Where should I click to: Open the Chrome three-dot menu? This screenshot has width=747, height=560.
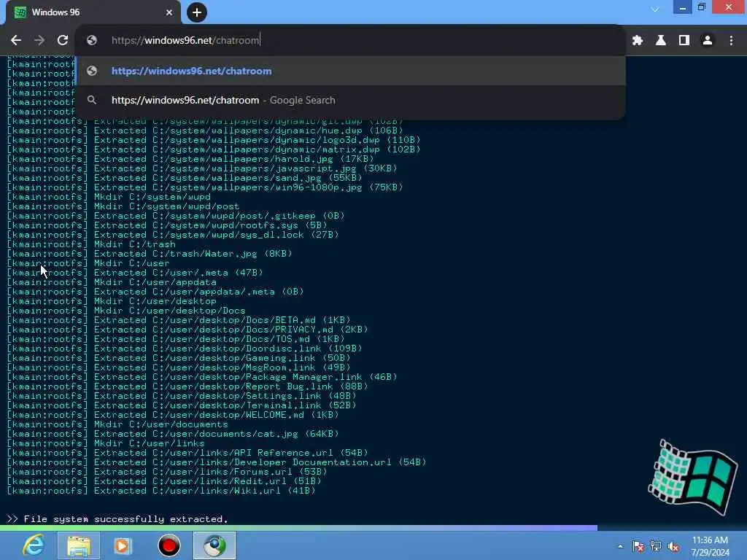click(731, 41)
